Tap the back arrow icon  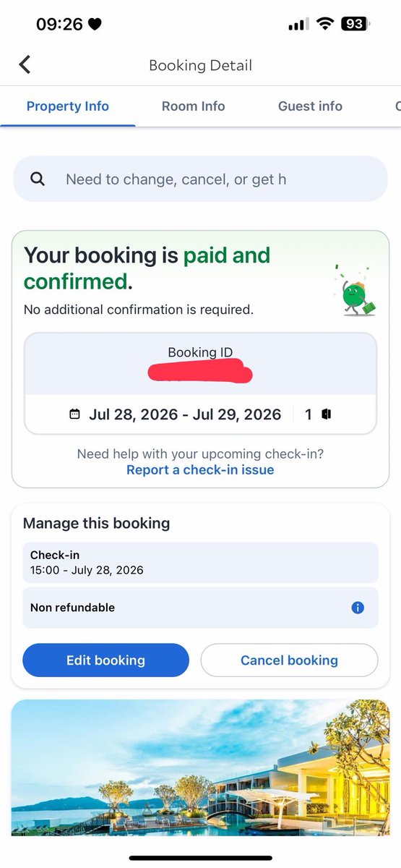coord(25,64)
